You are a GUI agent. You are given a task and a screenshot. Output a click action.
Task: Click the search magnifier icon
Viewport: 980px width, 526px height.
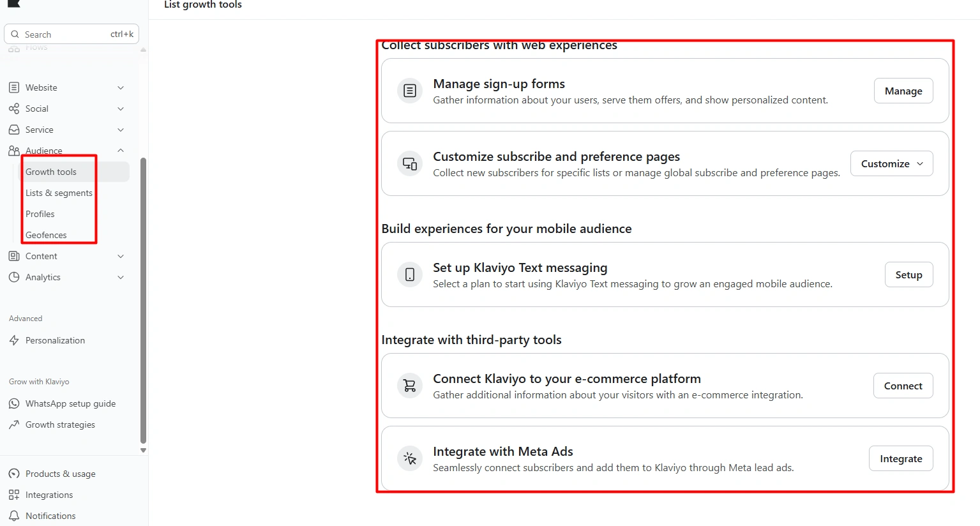tap(15, 34)
